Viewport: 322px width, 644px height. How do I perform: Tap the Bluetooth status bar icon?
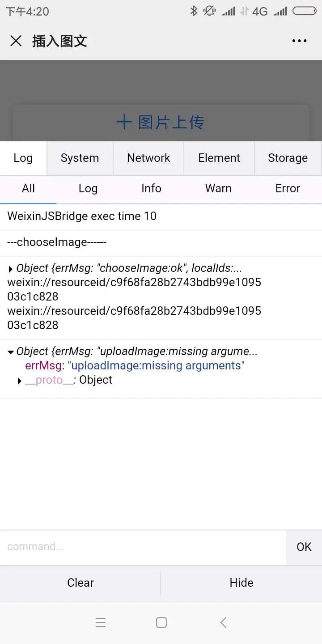pyautogui.click(x=194, y=11)
